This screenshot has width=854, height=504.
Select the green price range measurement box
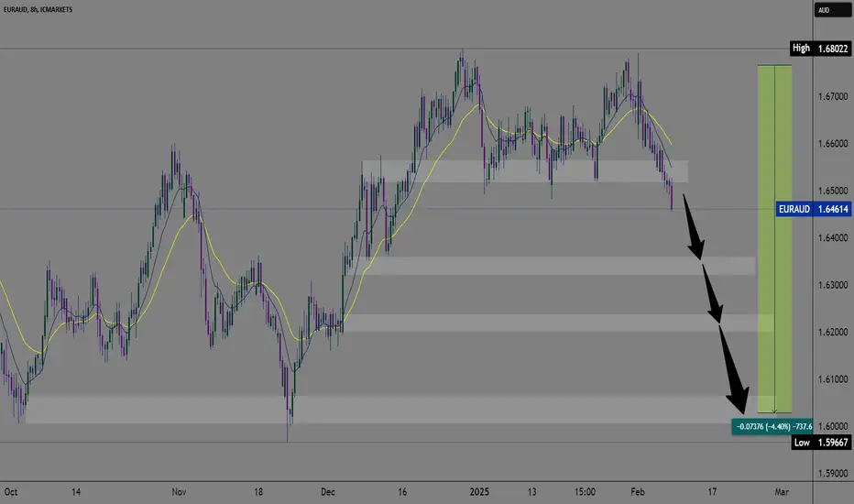pyautogui.click(x=774, y=238)
